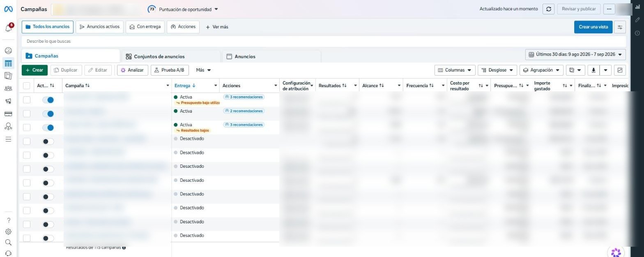
Task: Open the Entrega column header dropdown arrow
Action: pos(216,86)
